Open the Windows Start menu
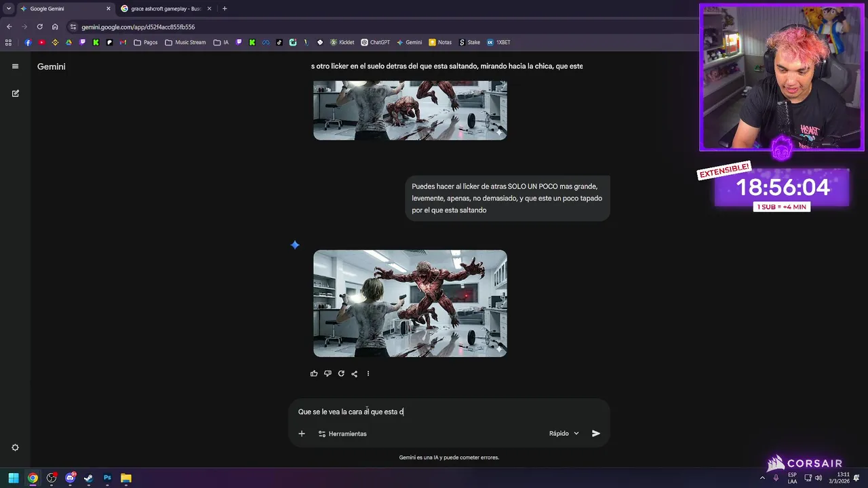 coord(14,478)
